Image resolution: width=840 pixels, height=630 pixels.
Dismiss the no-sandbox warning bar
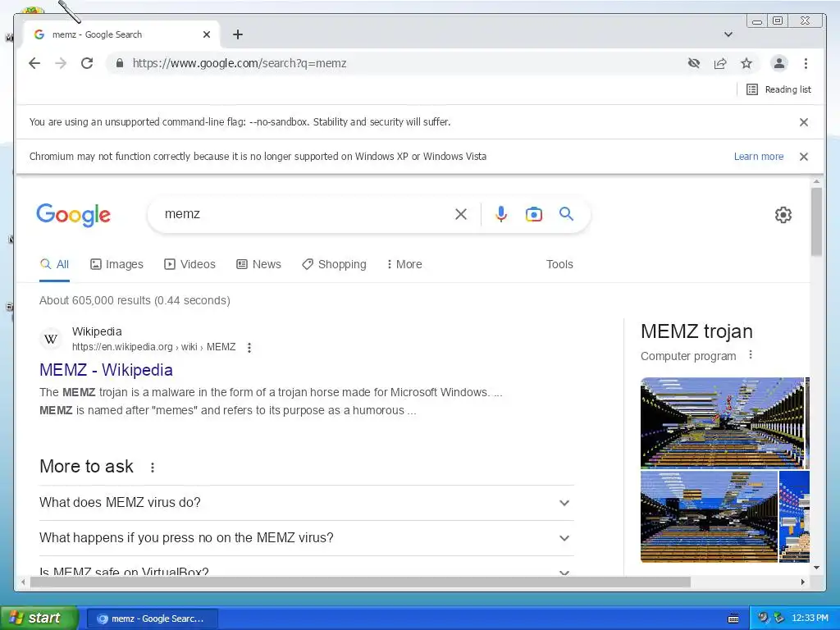point(804,122)
